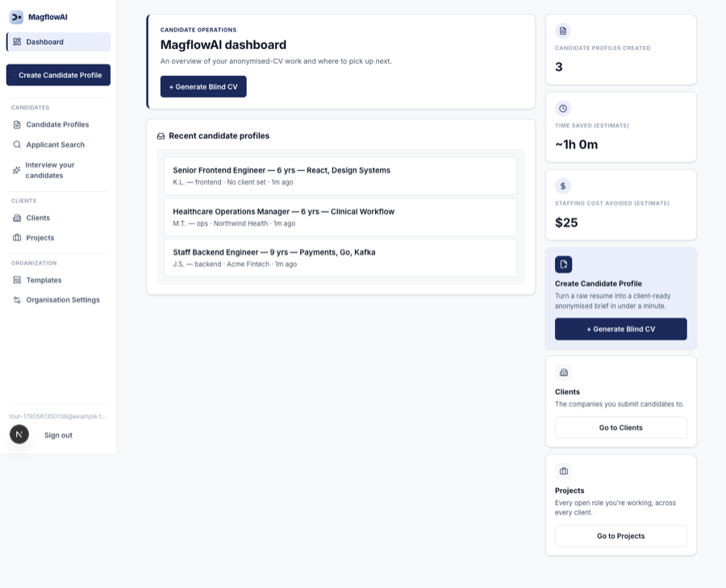Go to Applicant Search
This screenshot has width=726, height=588.
[x=58, y=144]
